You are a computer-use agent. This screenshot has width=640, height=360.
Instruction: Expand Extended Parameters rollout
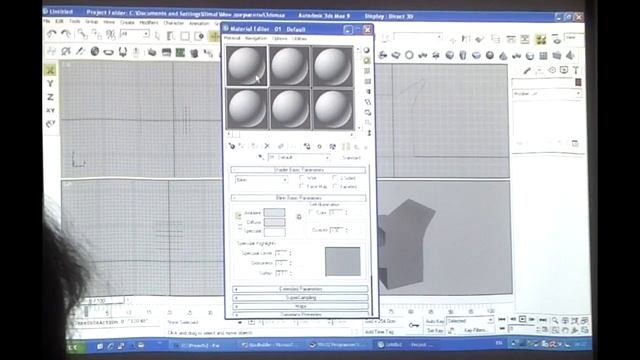(x=300, y=289)
